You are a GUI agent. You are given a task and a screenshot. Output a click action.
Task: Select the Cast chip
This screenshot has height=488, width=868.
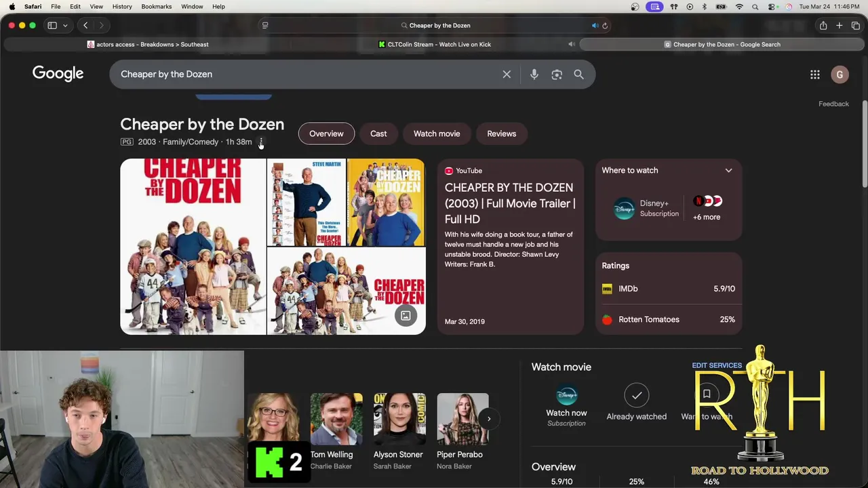[x=378, y=134]
